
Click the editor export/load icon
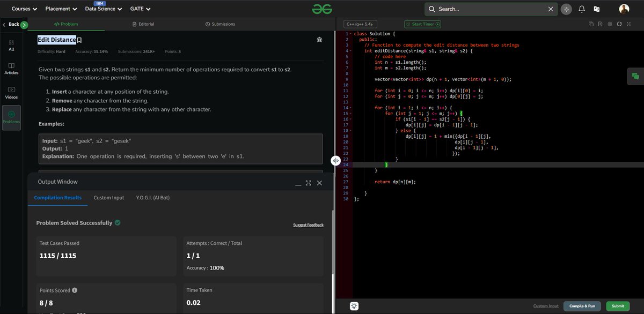pyautogui.click(x=601, y=24)
